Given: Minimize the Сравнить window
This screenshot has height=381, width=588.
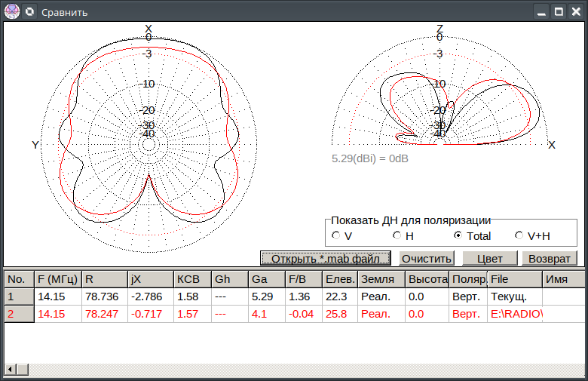Looking at the screenshot, I should point(541,11).
